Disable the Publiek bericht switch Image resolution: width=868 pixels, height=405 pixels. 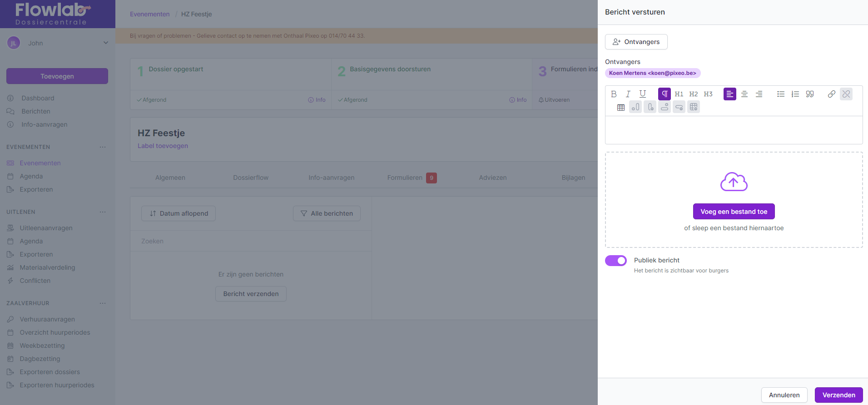[616, 261]
